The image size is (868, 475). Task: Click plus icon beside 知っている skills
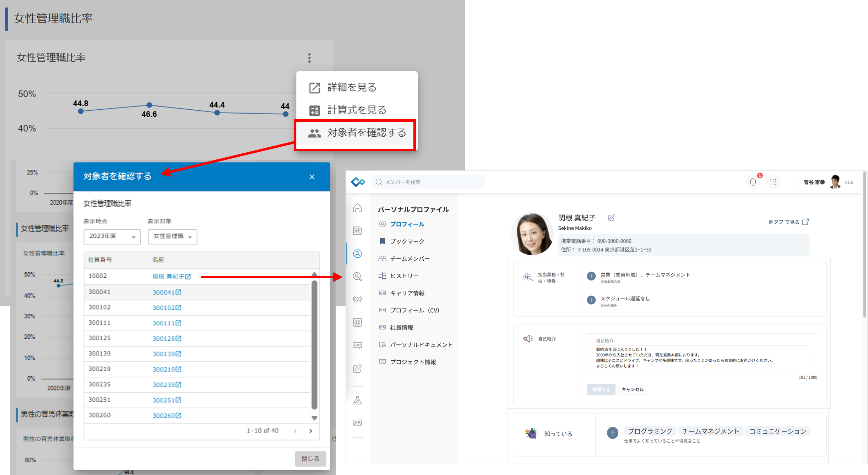612,433
